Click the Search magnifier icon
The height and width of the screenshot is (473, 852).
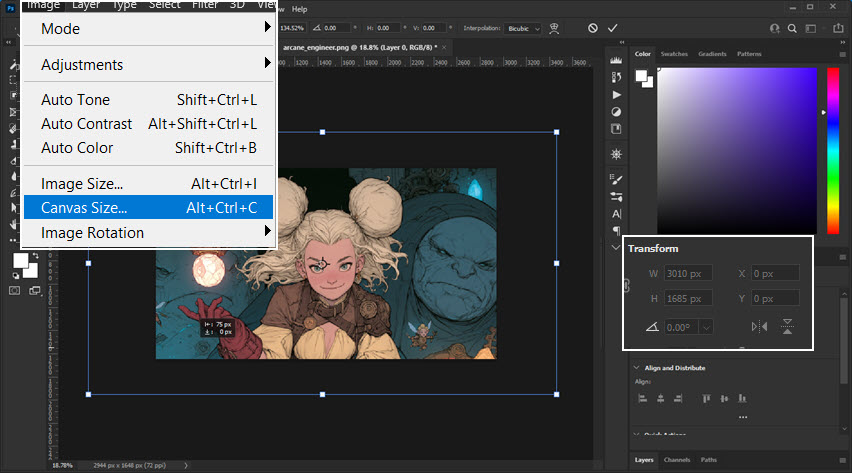click(792, 29)
